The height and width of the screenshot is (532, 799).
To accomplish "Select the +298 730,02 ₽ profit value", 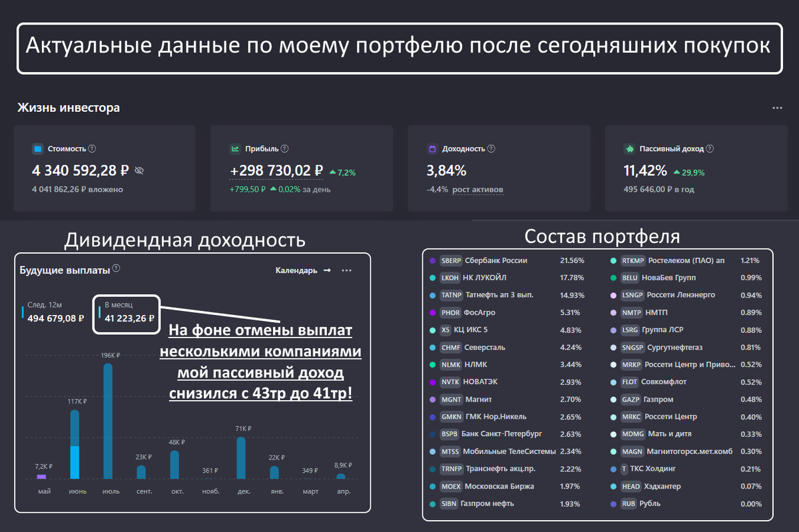I will click(x=276, y=171).
